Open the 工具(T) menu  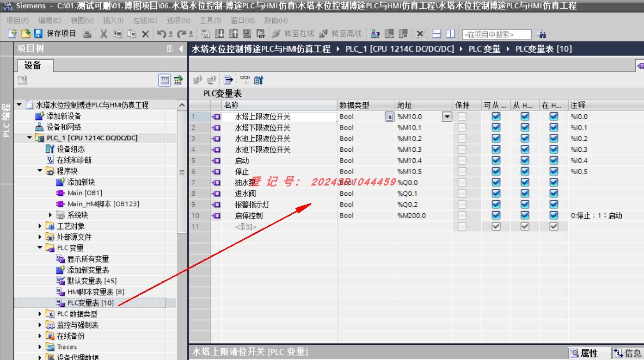click(x=210, y=21)
